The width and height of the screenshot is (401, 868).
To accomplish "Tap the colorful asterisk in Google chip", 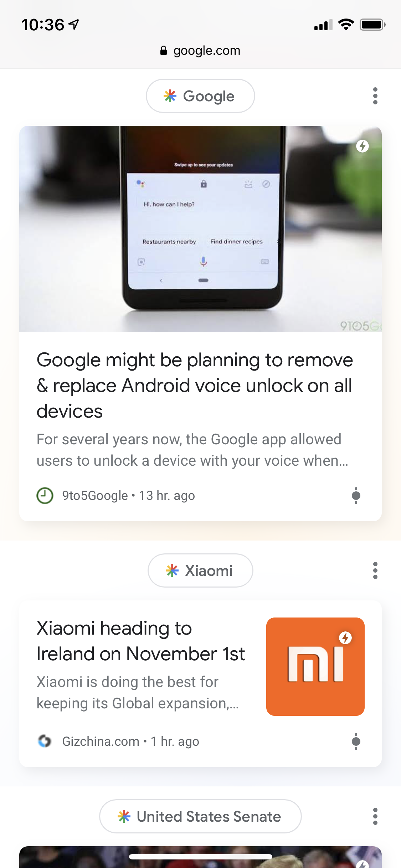I will coord(170,96).
